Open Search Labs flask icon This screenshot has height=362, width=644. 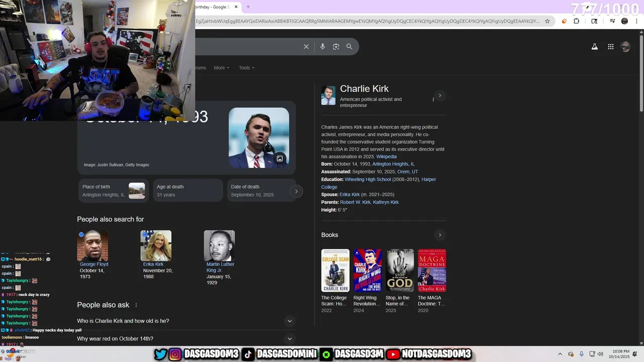pos(594,47)
